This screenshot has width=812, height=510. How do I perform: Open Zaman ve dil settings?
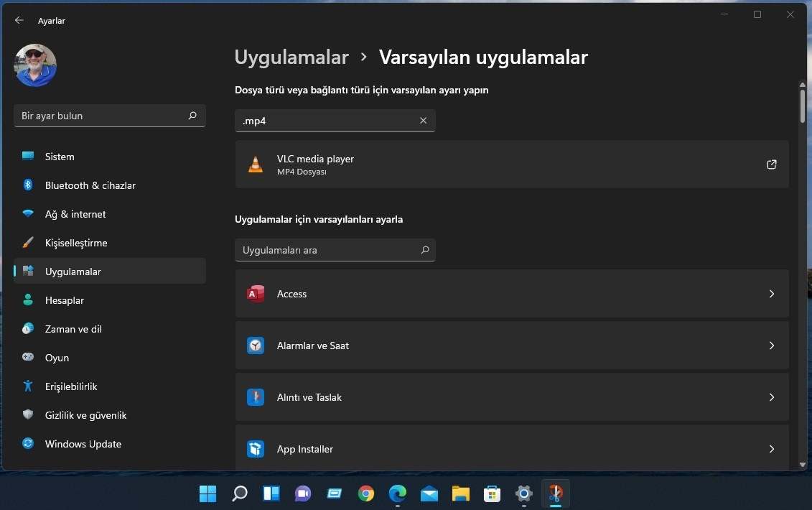pos(110,328)
